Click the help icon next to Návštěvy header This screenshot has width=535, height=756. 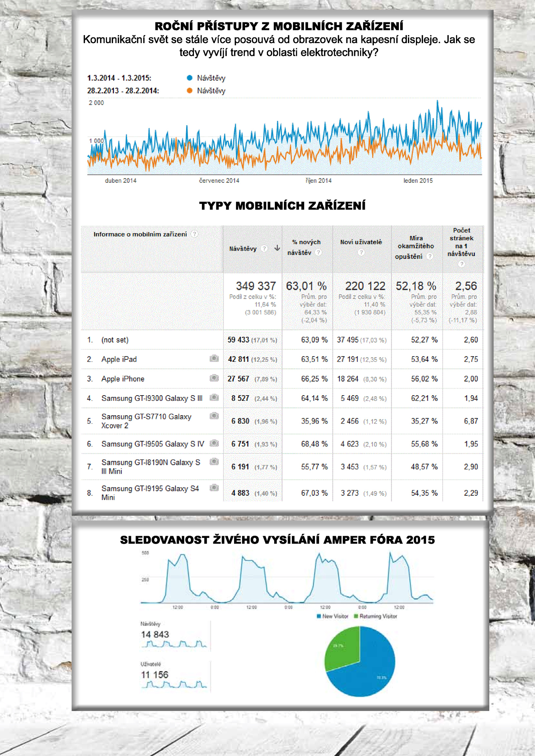tap(264, 249)
